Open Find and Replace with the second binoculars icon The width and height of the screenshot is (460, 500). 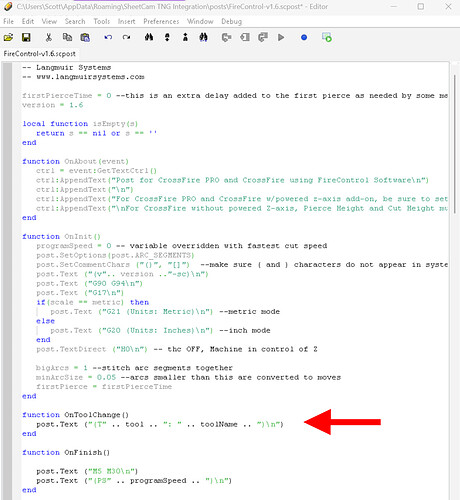[x=203, y=37]
